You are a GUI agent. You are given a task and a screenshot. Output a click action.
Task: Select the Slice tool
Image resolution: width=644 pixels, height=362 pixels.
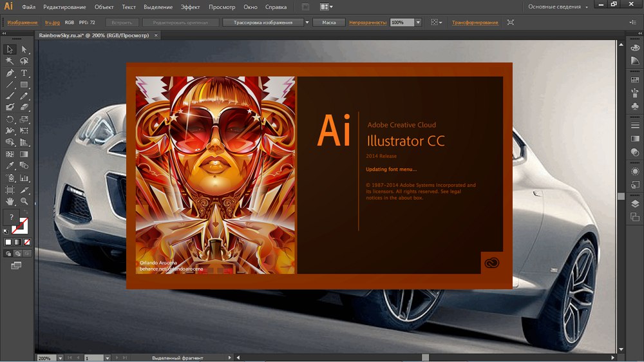(24, 190)
